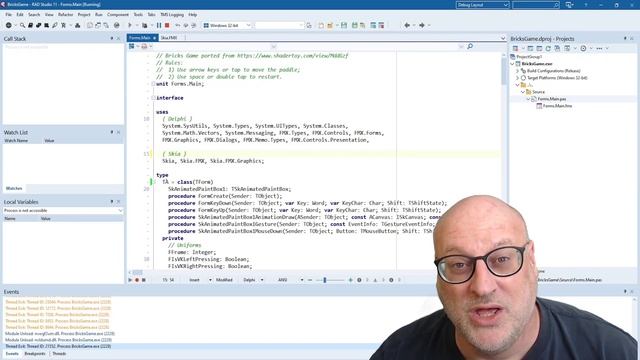Viewport: 640px width, 360px height.
Task: Open the Component menu
Action: click(x=118, y=15)
